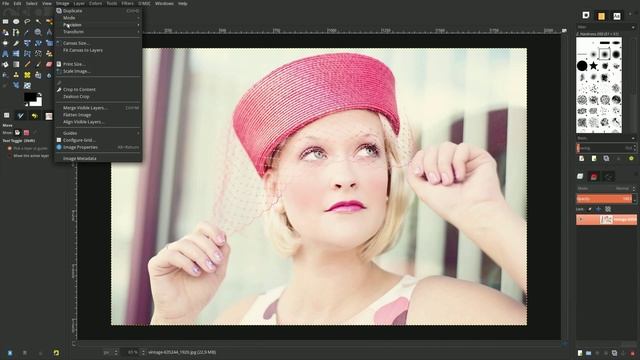640x360 pixels.
Task: Select the Fuzzy Select wand tool
Action: [x=38, y=21]
